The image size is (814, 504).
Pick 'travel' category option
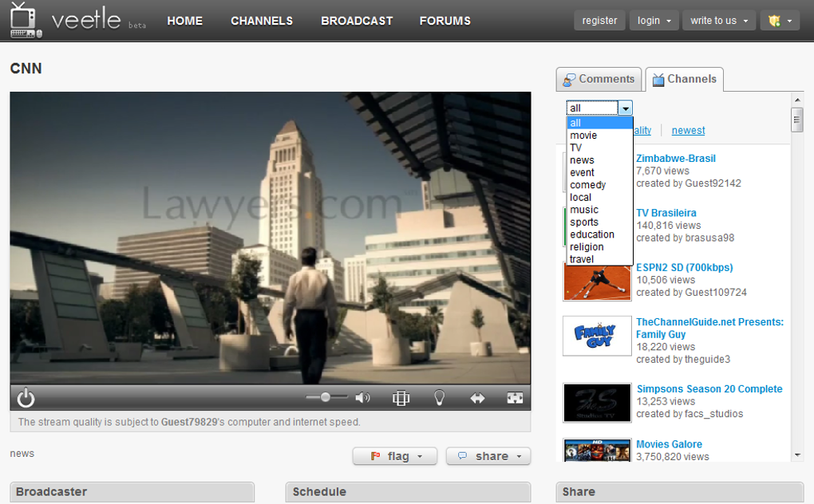coord(599,259)
